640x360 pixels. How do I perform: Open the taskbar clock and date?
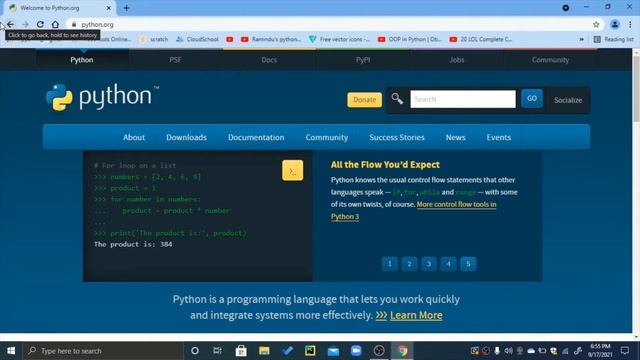[600, 351]
